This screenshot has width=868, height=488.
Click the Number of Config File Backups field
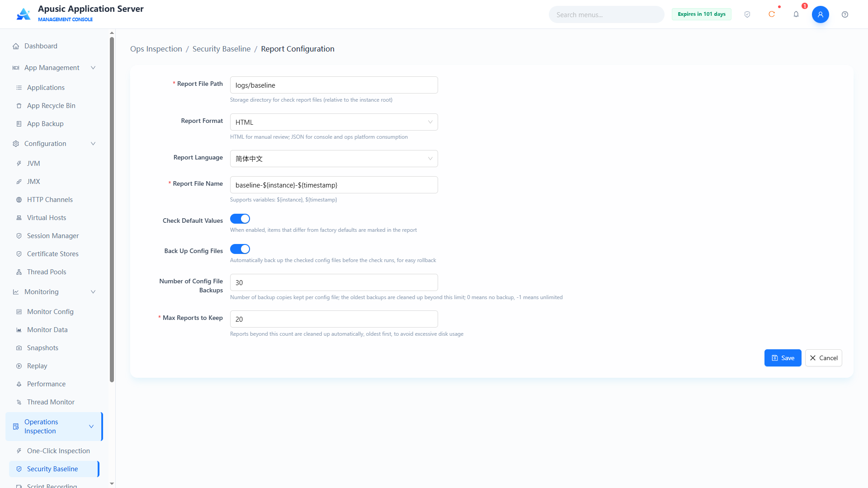tap(334, 282)
